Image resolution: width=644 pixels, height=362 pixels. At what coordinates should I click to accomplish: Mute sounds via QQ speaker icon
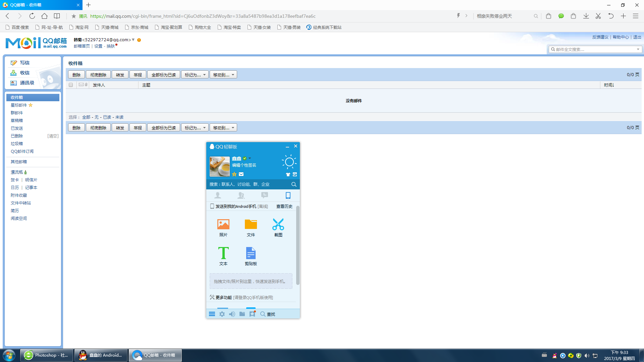(x=232, y=314)
